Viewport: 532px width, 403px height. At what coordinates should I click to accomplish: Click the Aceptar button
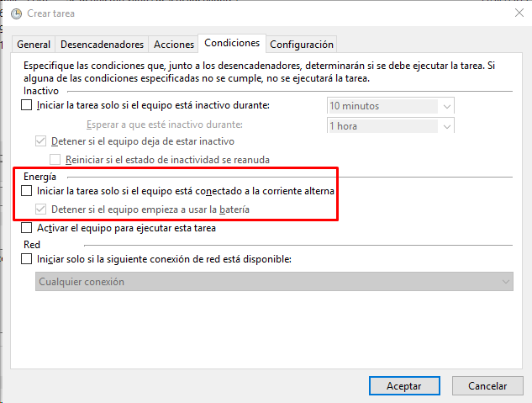pos(404,385)
